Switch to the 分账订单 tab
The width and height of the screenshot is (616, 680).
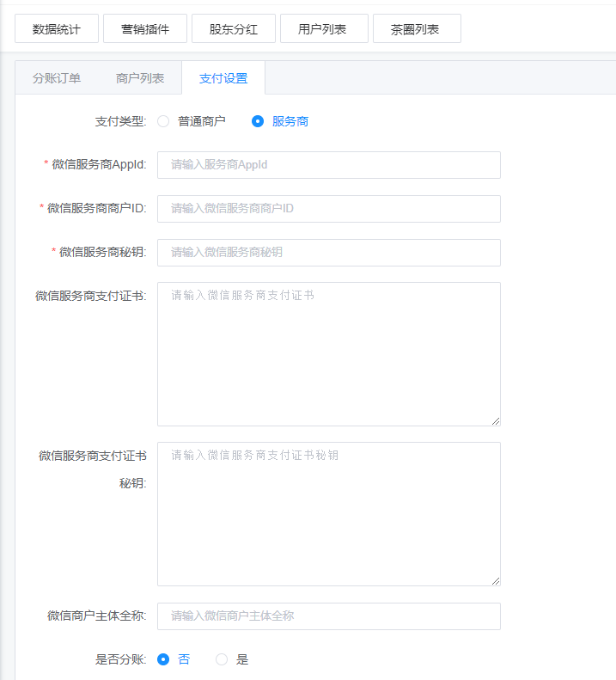tap(57, 78)
